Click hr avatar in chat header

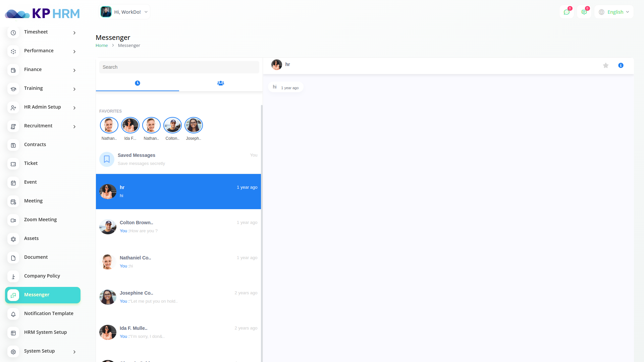[x=277, y=65]
